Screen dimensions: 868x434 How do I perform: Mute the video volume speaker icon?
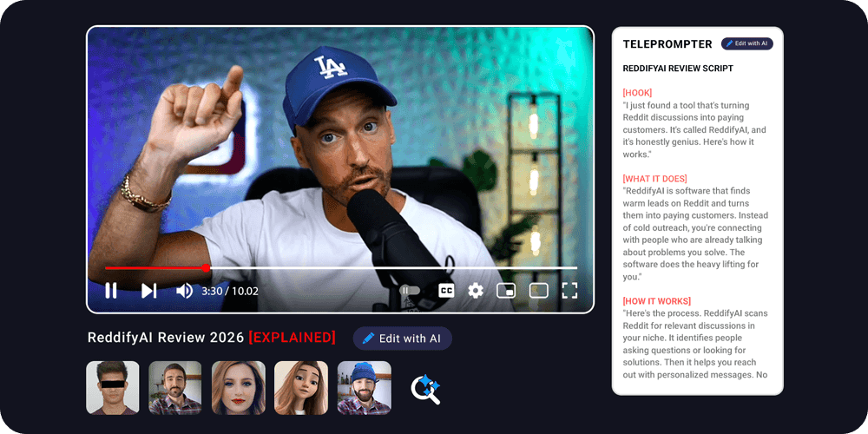point(184,291)
